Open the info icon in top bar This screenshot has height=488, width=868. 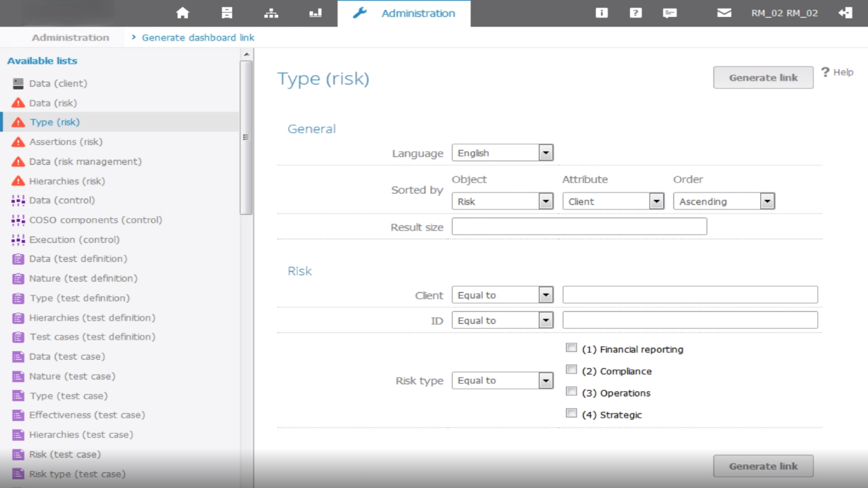pos(601,13)
